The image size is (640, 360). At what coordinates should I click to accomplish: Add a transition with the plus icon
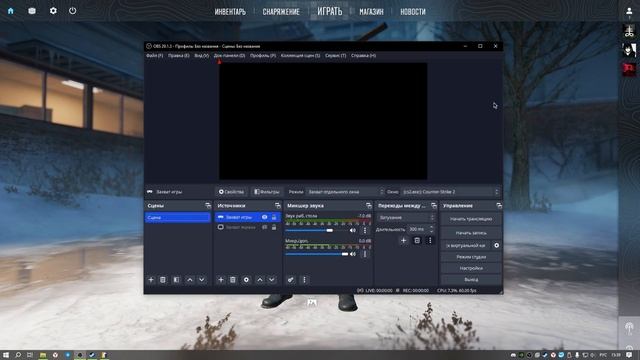point(403,240)
